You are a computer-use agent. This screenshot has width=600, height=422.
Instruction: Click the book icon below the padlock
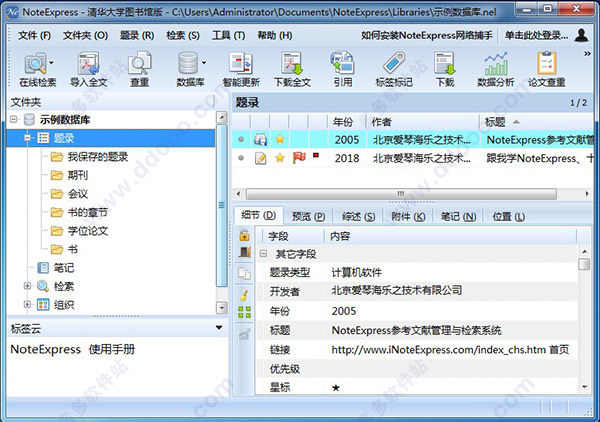(245, 252)
